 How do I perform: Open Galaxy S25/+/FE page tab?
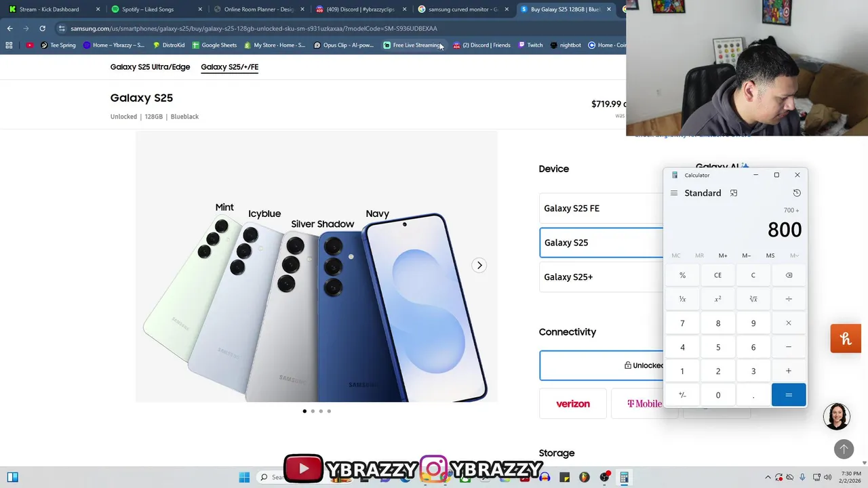click(229, 66)
